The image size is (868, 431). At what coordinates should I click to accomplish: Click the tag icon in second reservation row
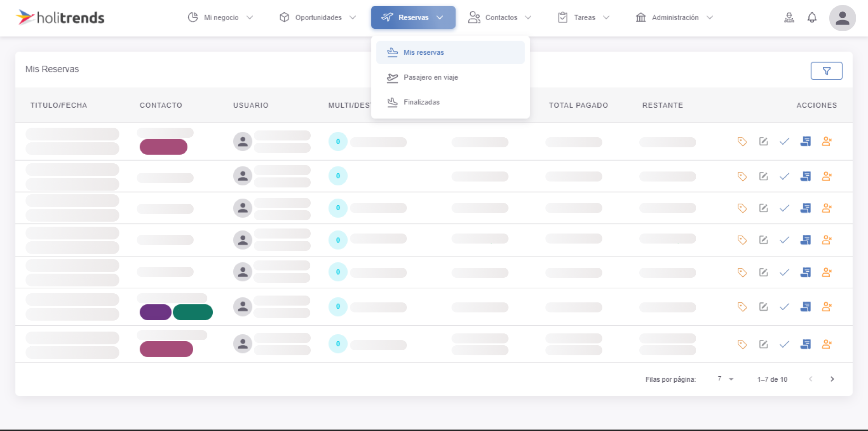coord(742,176)
